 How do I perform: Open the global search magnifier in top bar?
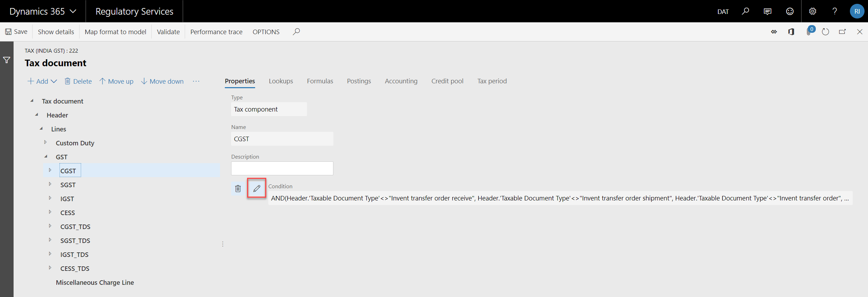(745, 11)
